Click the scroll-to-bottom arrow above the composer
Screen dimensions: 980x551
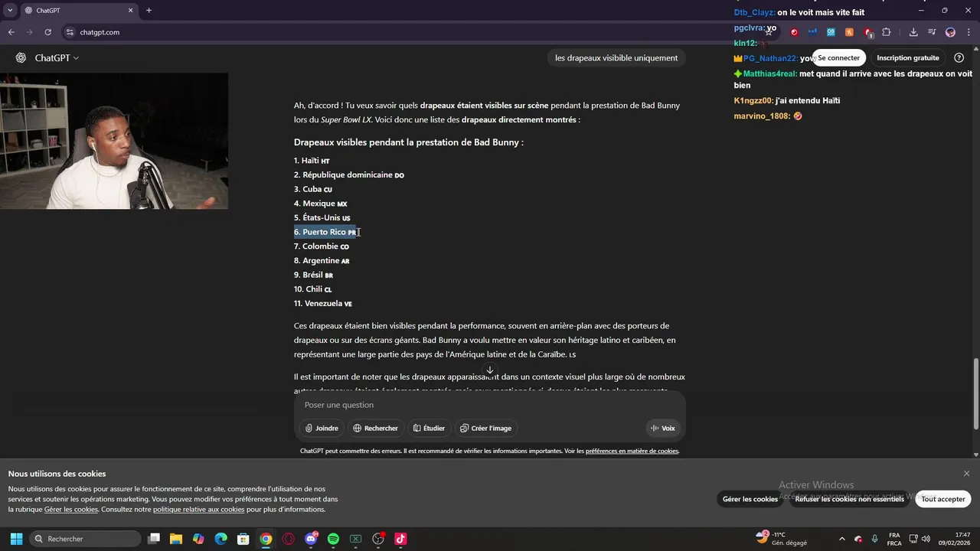coord(490,370)
